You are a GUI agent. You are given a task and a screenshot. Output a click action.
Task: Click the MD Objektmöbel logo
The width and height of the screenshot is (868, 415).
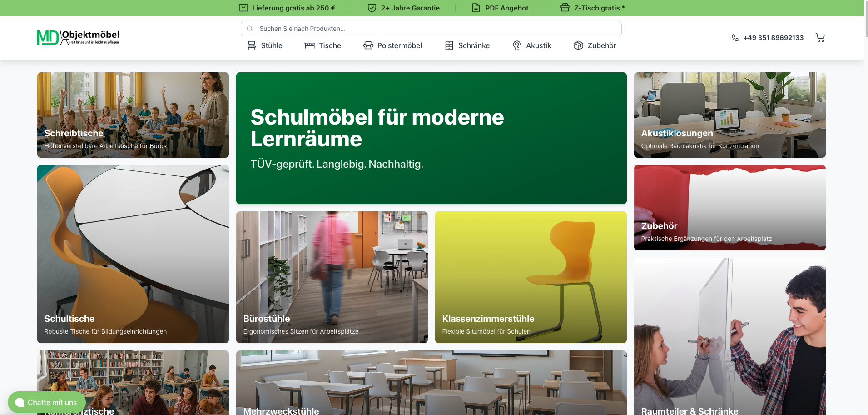coord(78,38)
